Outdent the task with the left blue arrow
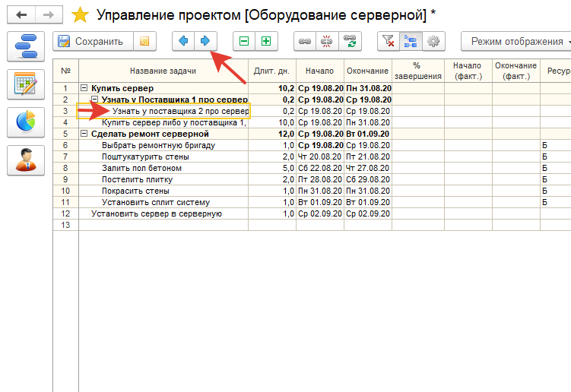 [183, 41]
